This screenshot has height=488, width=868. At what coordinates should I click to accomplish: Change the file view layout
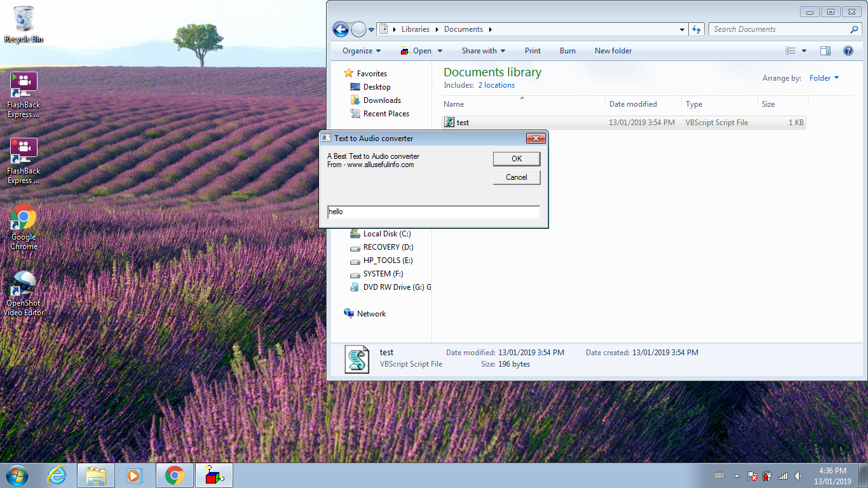click(x=795, y=50)
